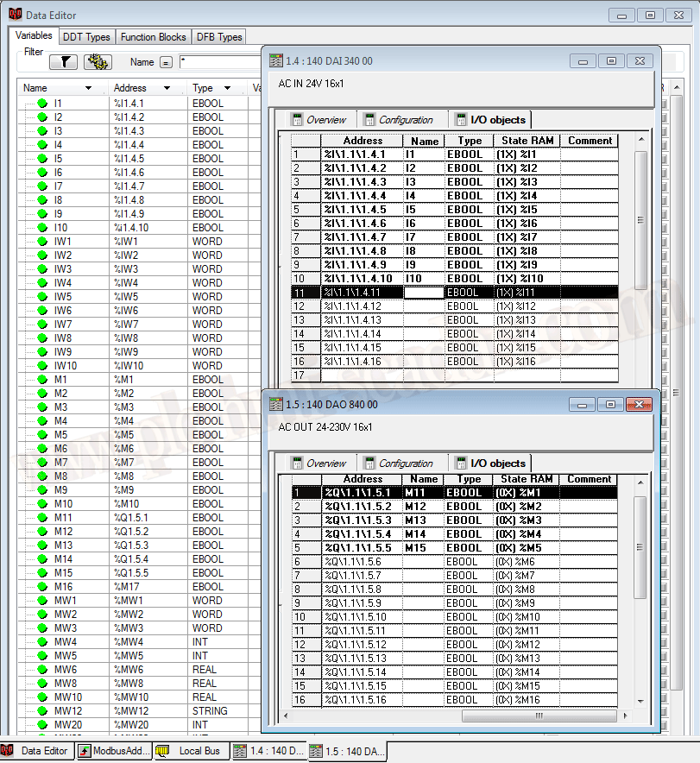Click the horizontal scrollbar in the DAO window

pyautogui.click(x=539, y=716)
